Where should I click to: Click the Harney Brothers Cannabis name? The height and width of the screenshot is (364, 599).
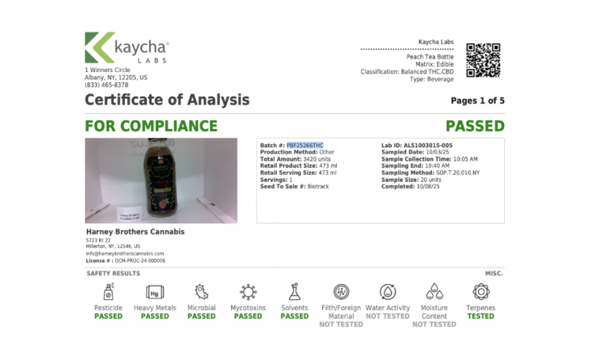[x=135, y=232]
